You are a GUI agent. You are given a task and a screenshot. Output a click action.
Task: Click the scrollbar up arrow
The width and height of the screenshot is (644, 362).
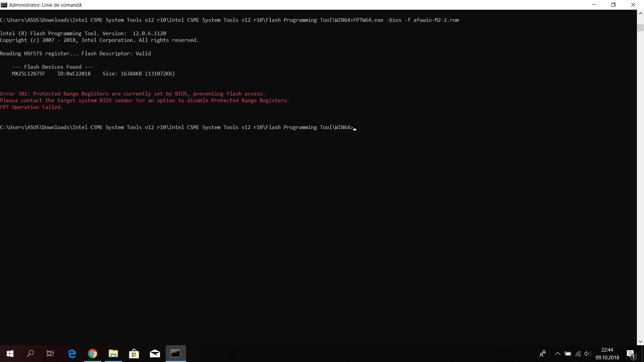click(640, 13)
